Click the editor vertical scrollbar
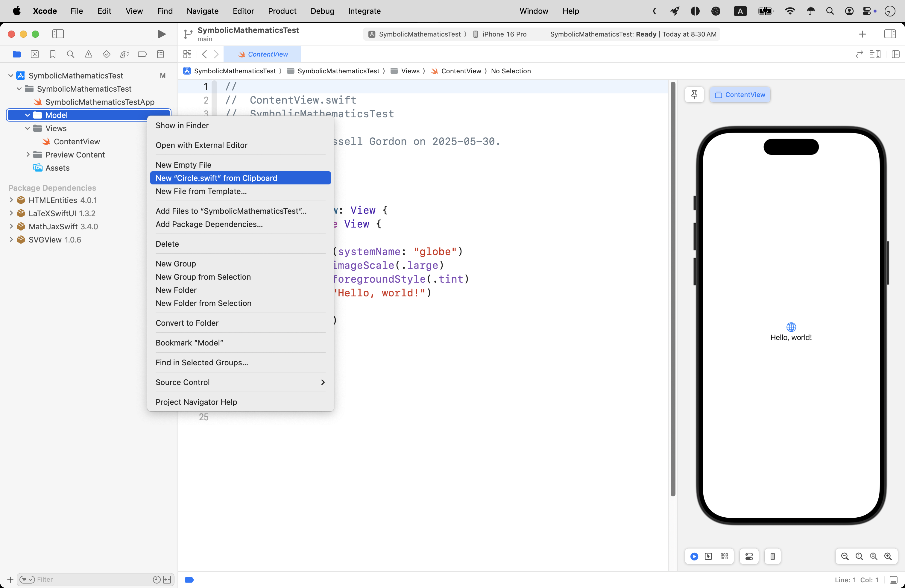 [x=673, y=289]
